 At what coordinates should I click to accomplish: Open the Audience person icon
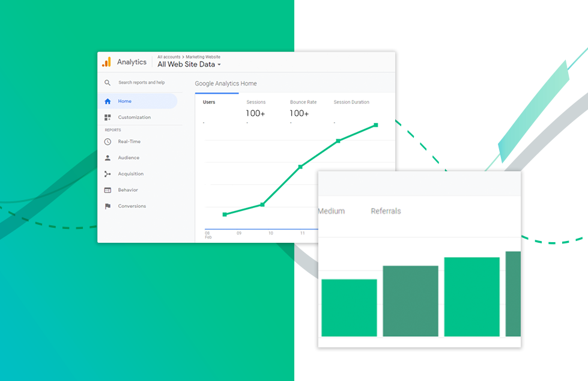click(108, 158)
